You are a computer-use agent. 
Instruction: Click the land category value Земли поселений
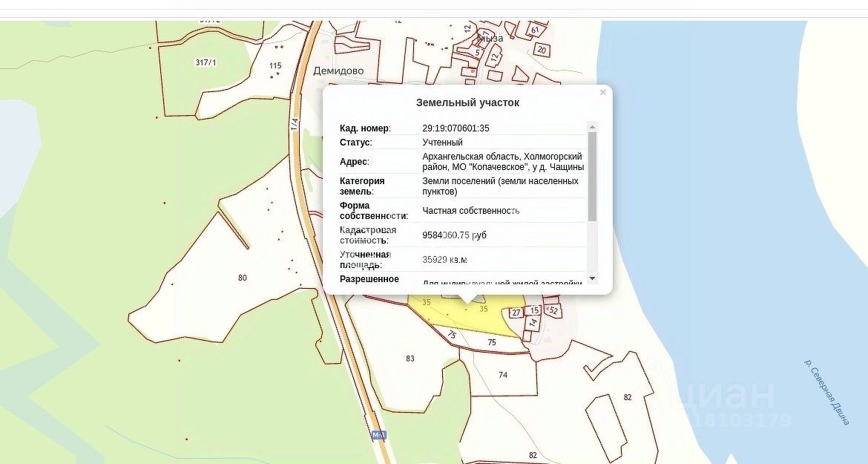click(x=500, y=186)
